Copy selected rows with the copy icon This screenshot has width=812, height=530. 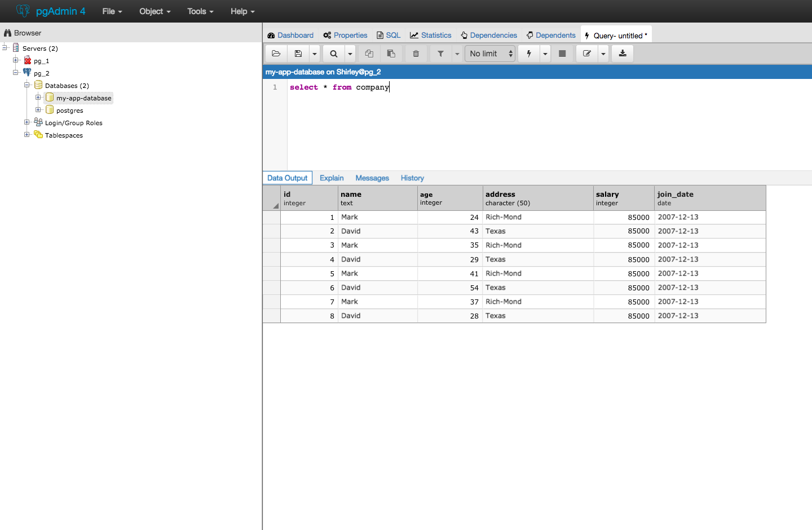[369, 53]
